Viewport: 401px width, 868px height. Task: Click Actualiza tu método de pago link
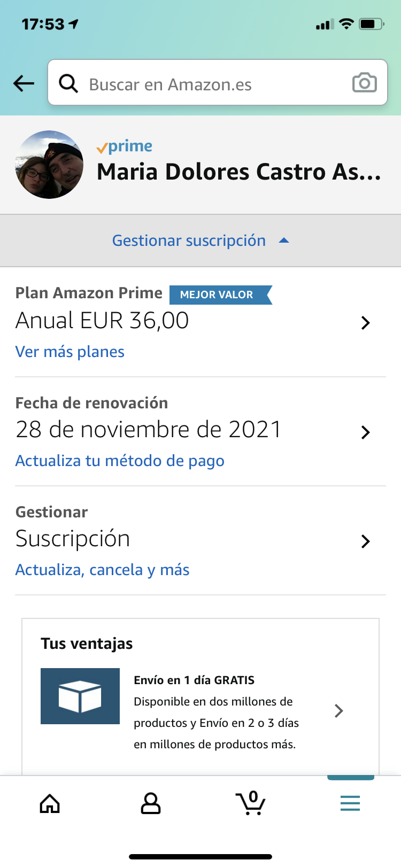[120, 461]
